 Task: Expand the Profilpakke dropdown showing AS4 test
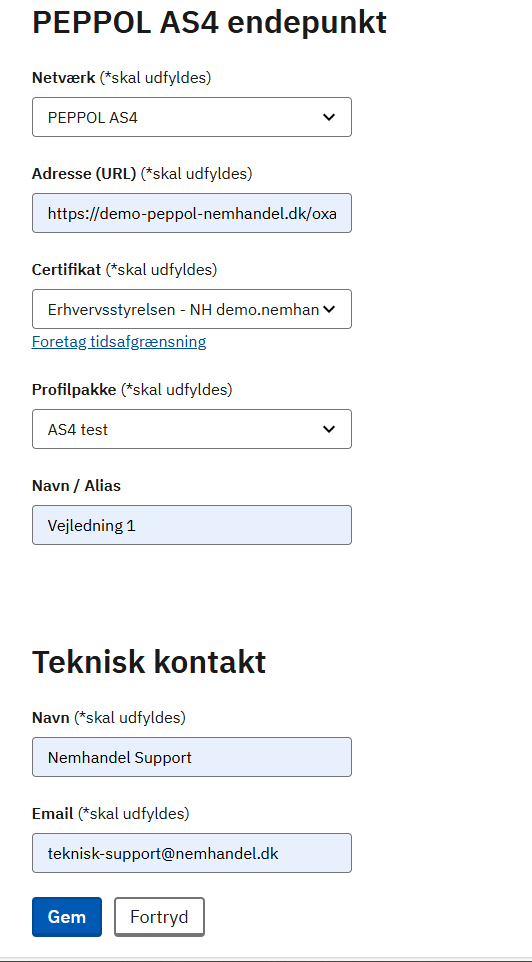[191, 429]
